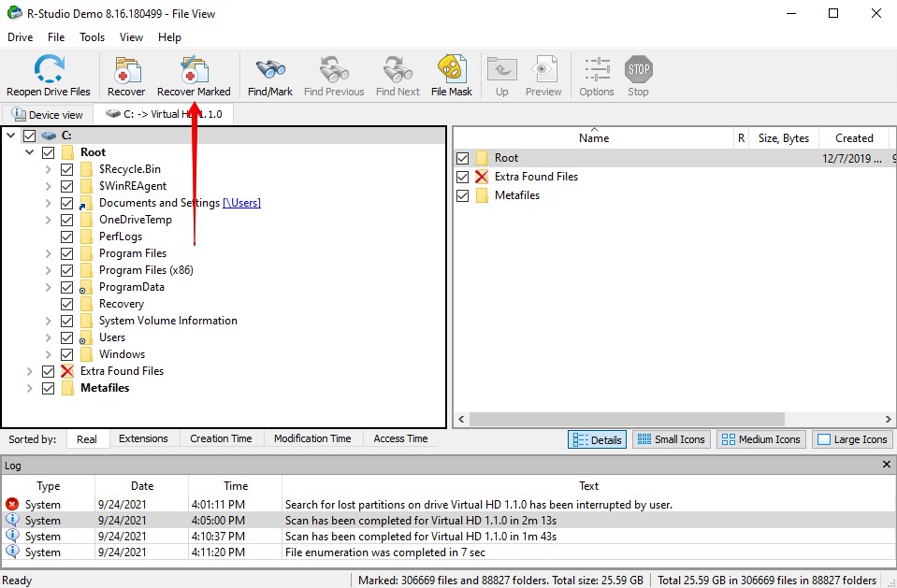Click the error icon on first log row
Image resolution: width=897 pixels, height=588 pixels.
12,504
